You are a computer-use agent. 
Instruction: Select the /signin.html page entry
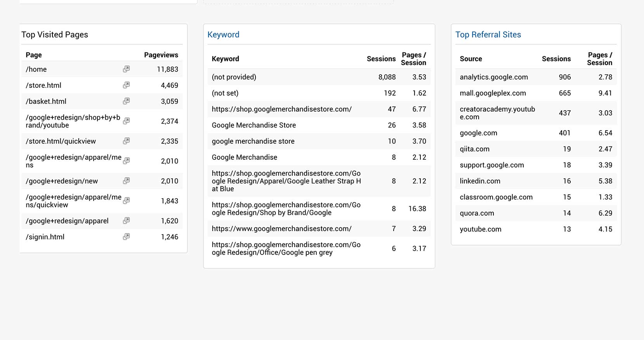[45, 237]
